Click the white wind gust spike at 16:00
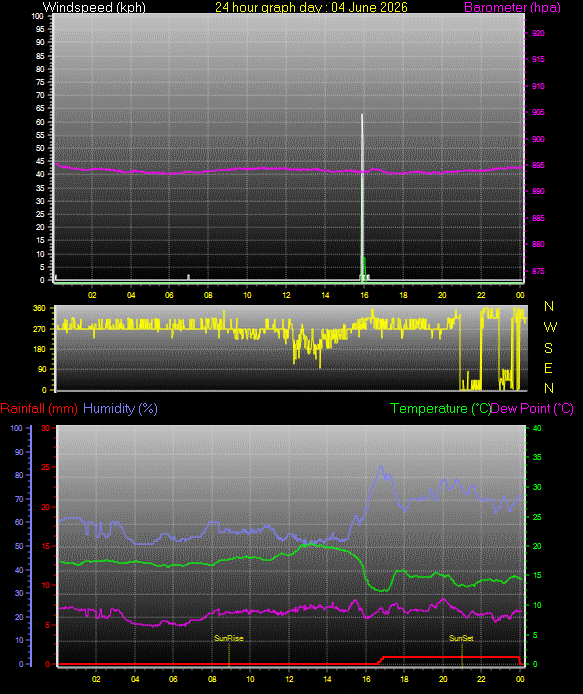583x694 pixels. [362, 195]
